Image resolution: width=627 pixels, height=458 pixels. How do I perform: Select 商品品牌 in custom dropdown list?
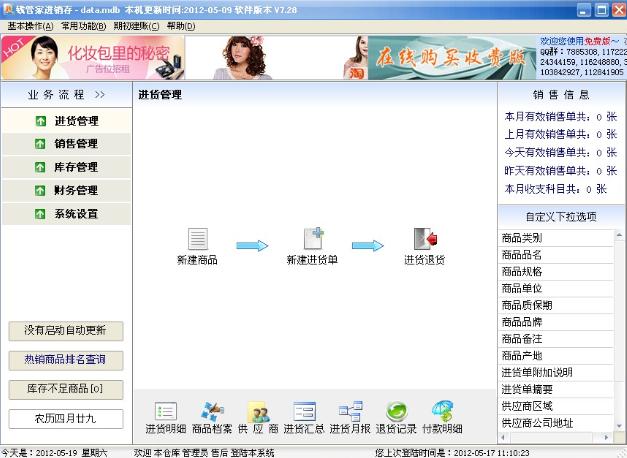click(x=556, y=322)
